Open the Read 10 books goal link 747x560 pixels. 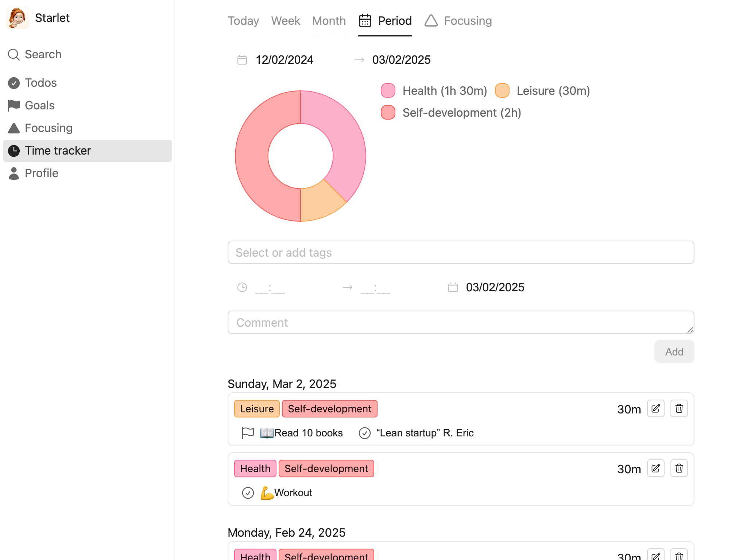pyautogui.click(x=301, y=433)
